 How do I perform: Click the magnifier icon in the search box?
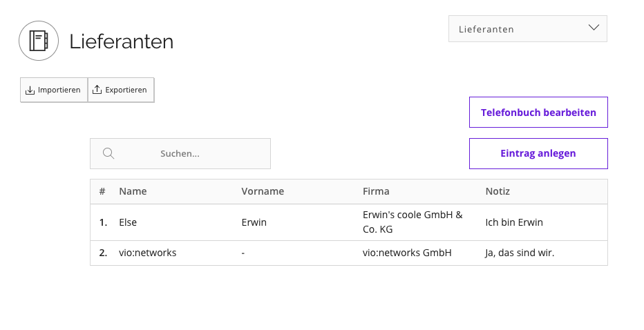tap(108, 153)
